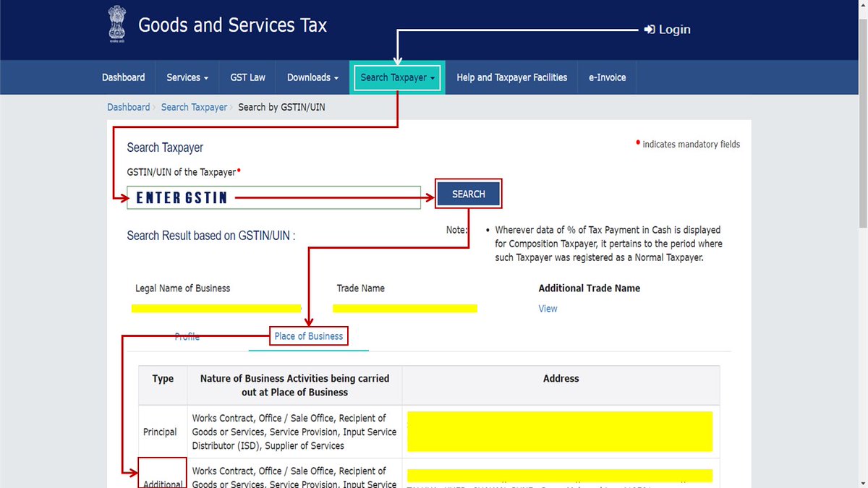Expand the Services dropdown menu

point(187,77)
